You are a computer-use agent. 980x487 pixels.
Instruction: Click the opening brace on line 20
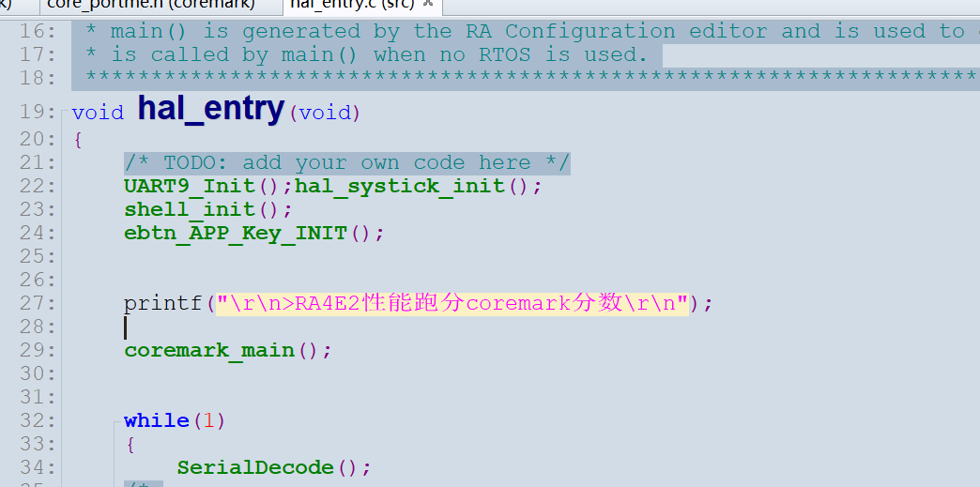click(x=78, y=140)
